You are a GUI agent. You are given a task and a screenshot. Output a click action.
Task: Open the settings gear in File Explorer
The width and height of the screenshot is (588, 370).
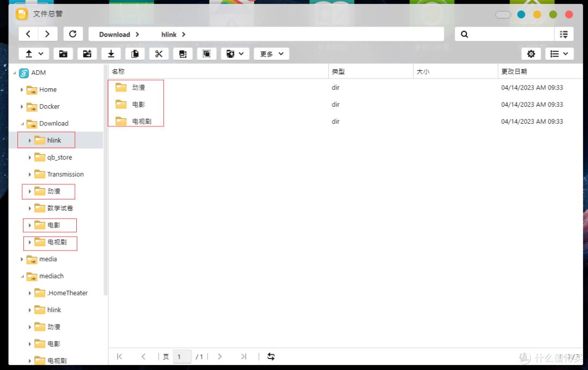(531, 53)
